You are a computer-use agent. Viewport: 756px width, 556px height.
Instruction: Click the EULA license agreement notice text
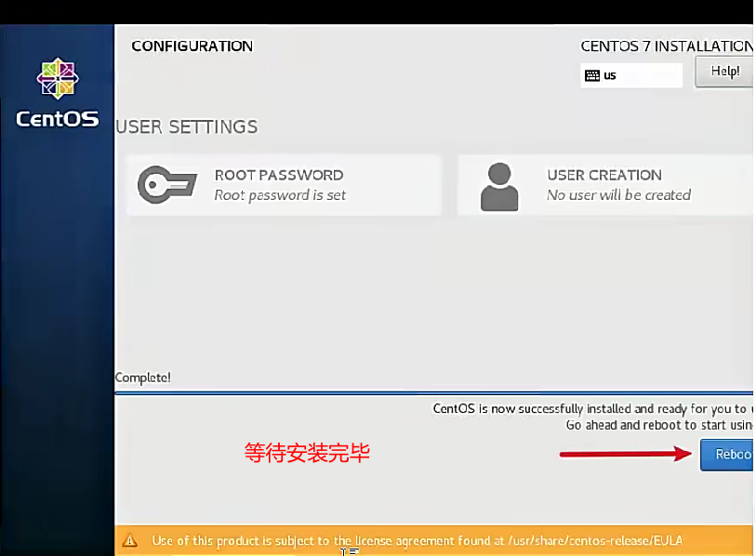coord(417,540)
